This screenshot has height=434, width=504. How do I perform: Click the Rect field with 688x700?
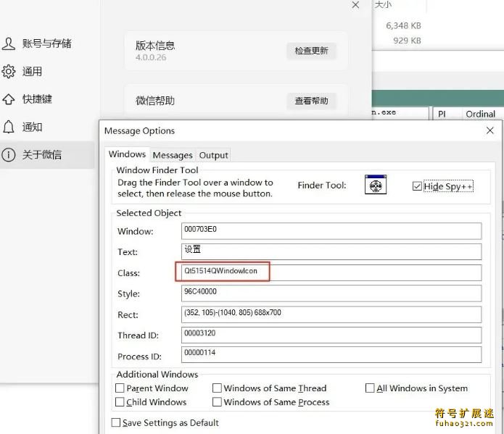point(331,314)
